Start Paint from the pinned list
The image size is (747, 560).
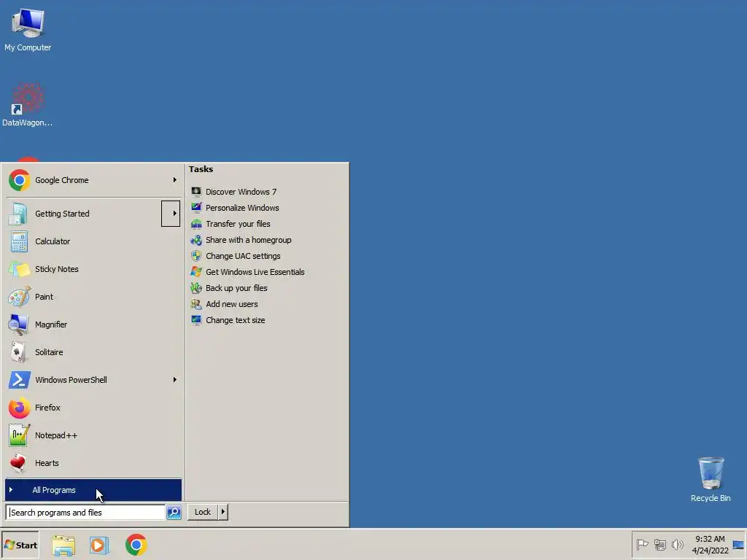[x=93, y=297]
